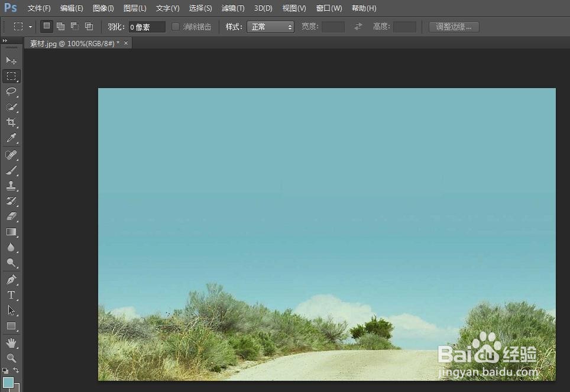Image resolution: width=570 pixels, height=392 pixels.
Task: Swap foreground and background colors
Action: [16, 370]
